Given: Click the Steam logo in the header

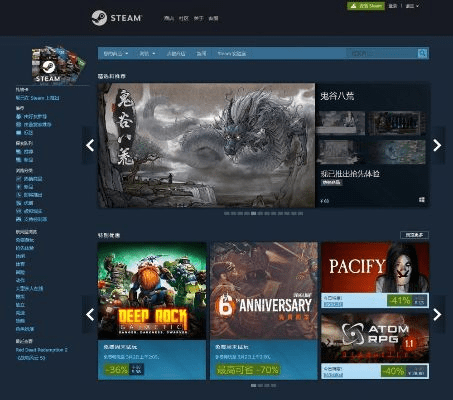Looking at the screenshot, I should (x=117, y=18).
